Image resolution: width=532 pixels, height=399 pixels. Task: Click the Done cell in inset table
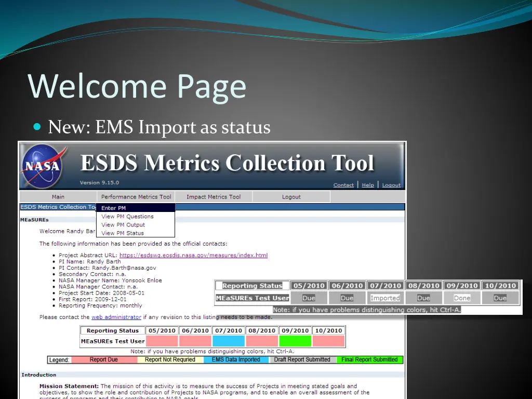point(462,298)
